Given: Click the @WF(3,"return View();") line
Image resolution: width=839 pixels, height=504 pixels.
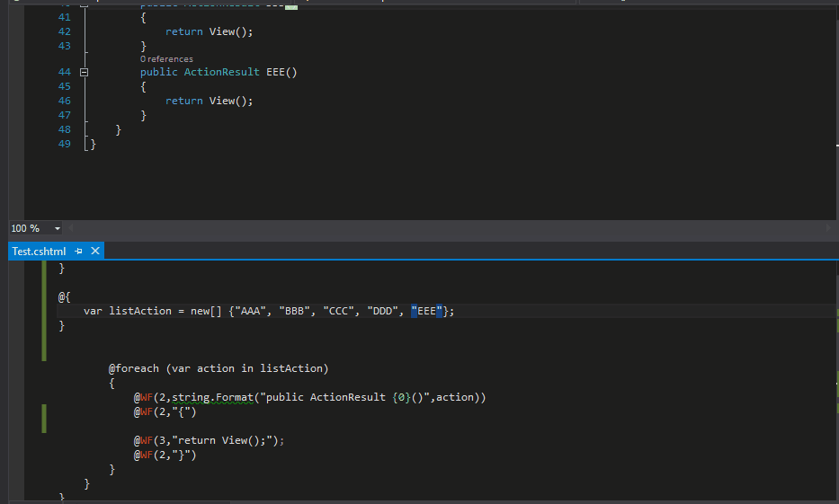Looking at the screenshot, I should click(x=209, y=441).
